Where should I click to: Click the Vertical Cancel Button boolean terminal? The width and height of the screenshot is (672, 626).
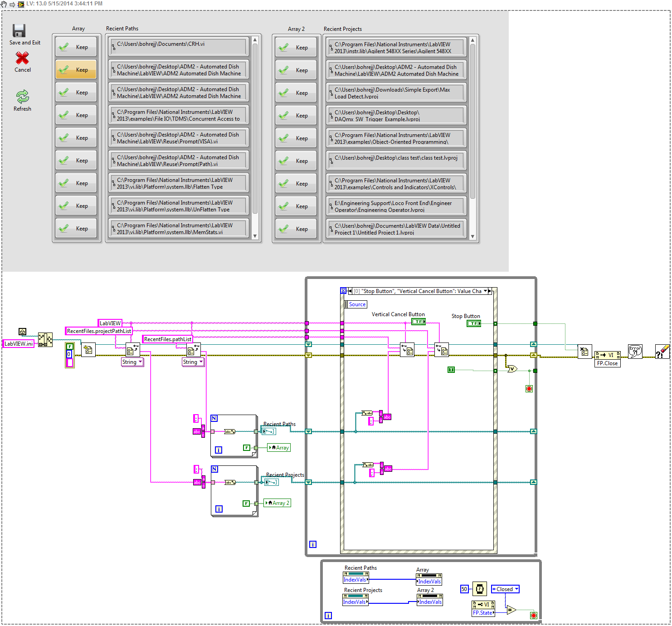419,322
